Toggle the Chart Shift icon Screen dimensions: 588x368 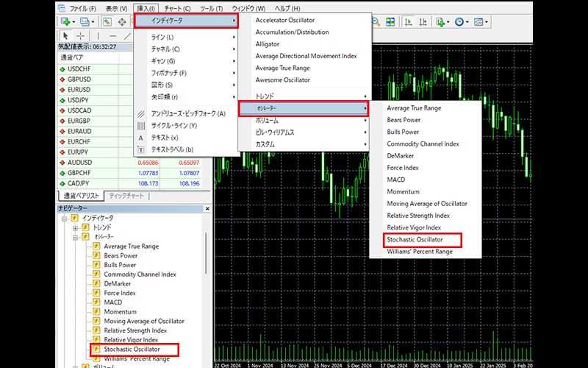pos(423,22)
